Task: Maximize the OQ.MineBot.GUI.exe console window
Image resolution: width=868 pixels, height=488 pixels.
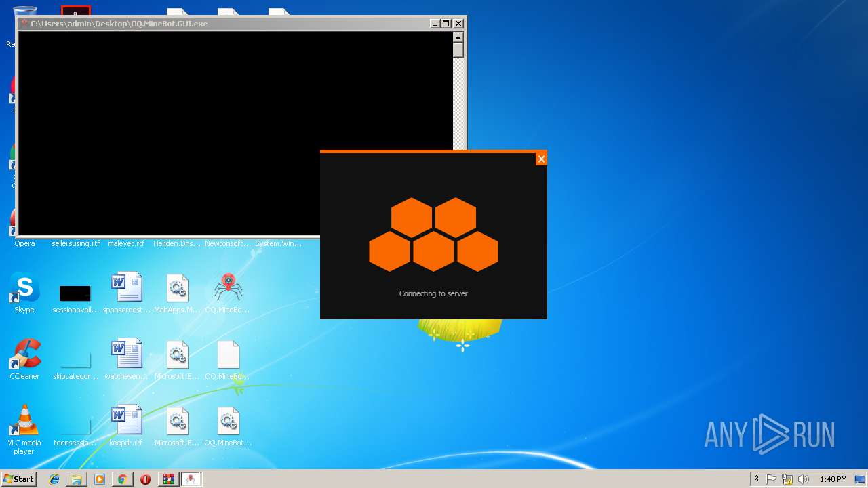Action: point(446,24)
